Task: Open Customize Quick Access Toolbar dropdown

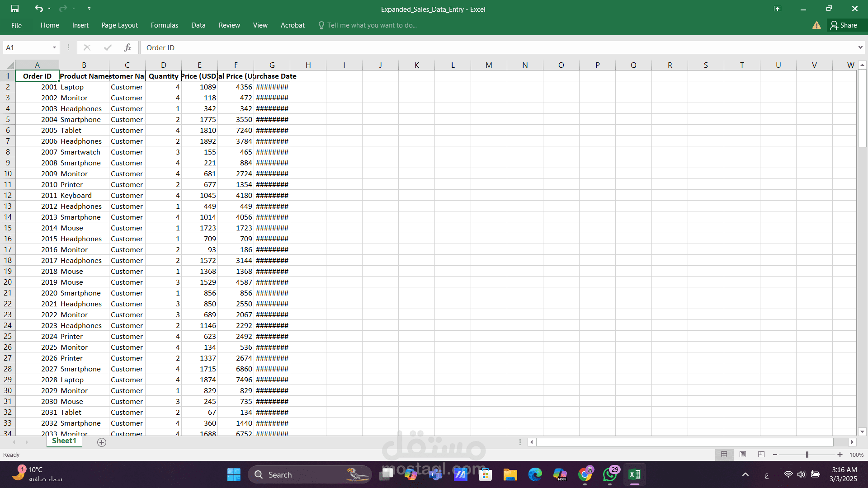Action: 89,9
